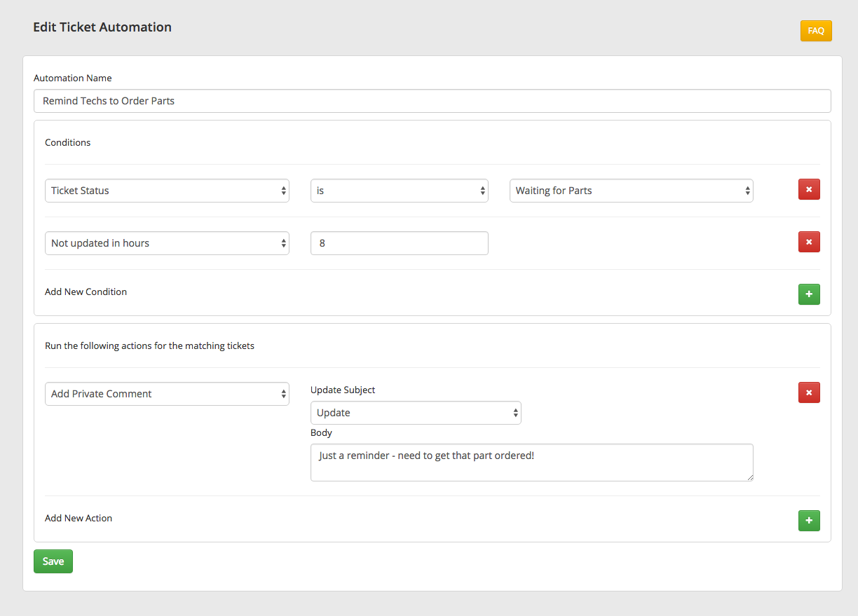
Task: Expand the "is" operator dropdown
Action: 399,191
